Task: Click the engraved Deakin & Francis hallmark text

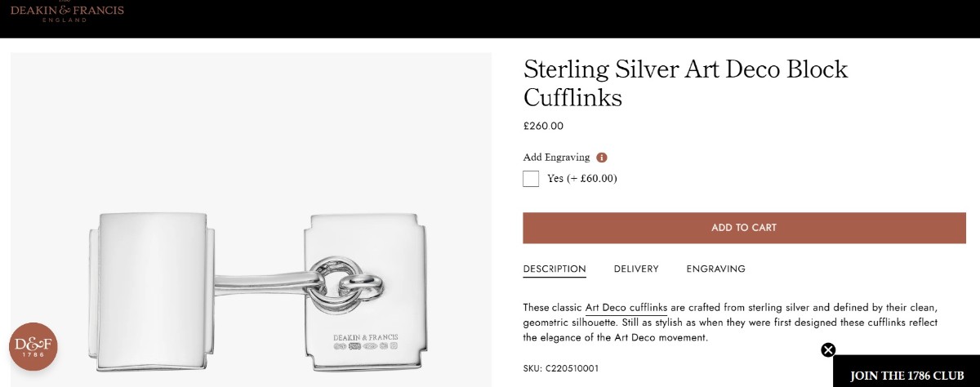Action: click(x=365, y=336)
